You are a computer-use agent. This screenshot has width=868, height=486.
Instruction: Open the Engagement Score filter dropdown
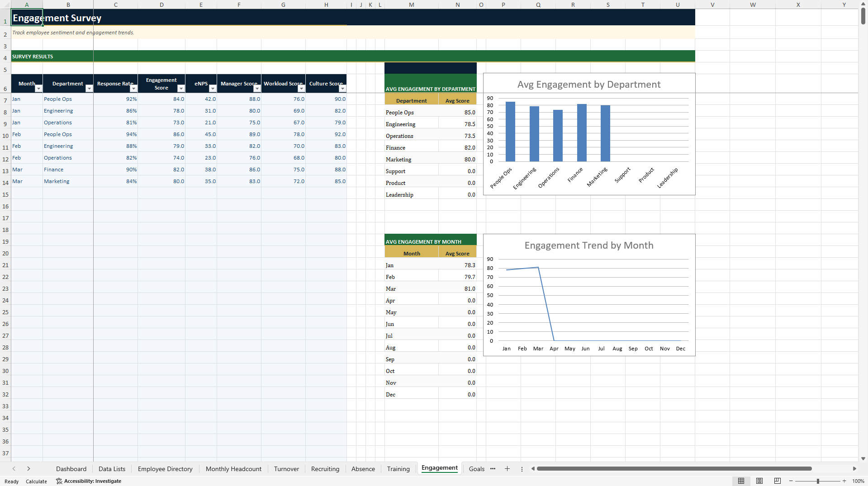point(181,89)
